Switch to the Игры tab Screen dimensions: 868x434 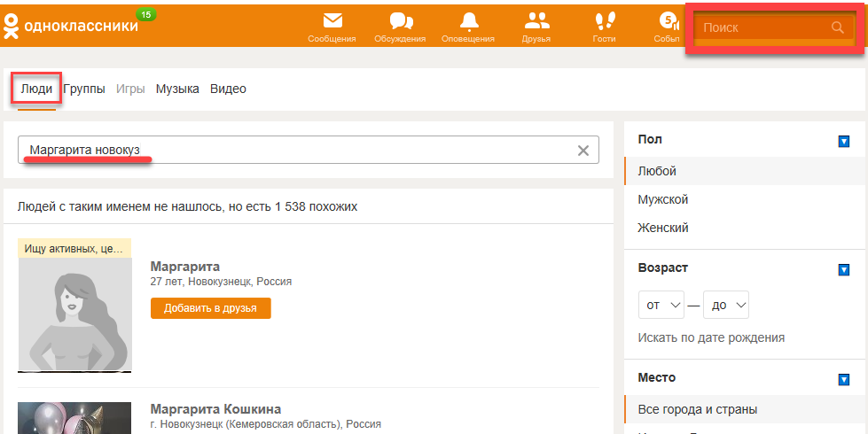[130, 89]
